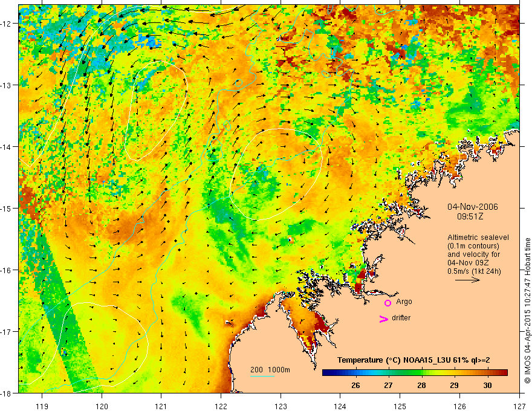Click color bar tick label 27
532x411 pixels.
tap(389, 386)
